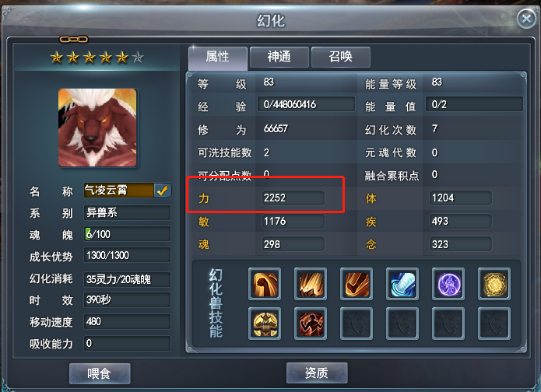Select the purple orb figure skill icon
The image size is (541, 392).
pos(448,284)
